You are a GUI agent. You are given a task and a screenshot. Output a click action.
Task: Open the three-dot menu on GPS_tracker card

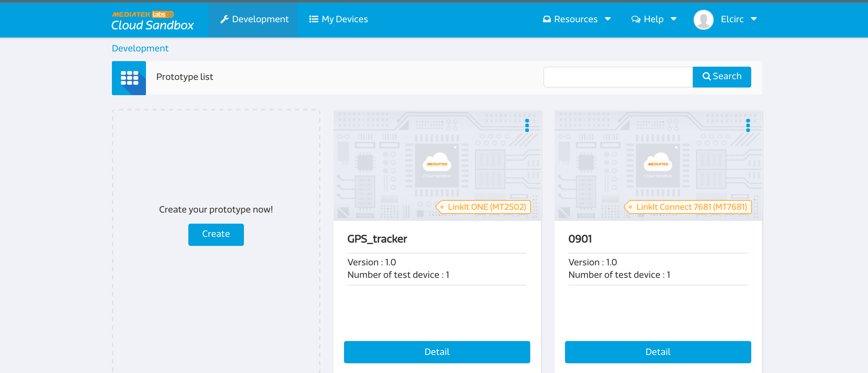[528, 126]
